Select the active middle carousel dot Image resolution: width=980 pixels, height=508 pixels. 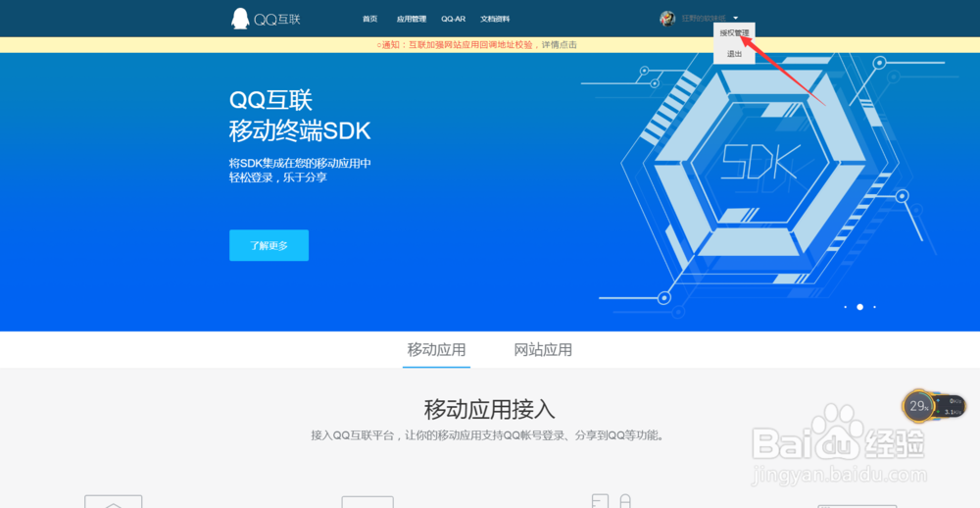(x=860, y=307)
